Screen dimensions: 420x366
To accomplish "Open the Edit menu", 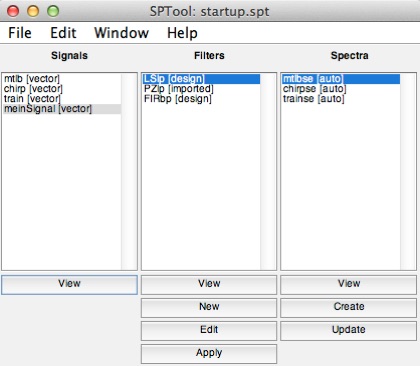I will [x=63, y=33].
